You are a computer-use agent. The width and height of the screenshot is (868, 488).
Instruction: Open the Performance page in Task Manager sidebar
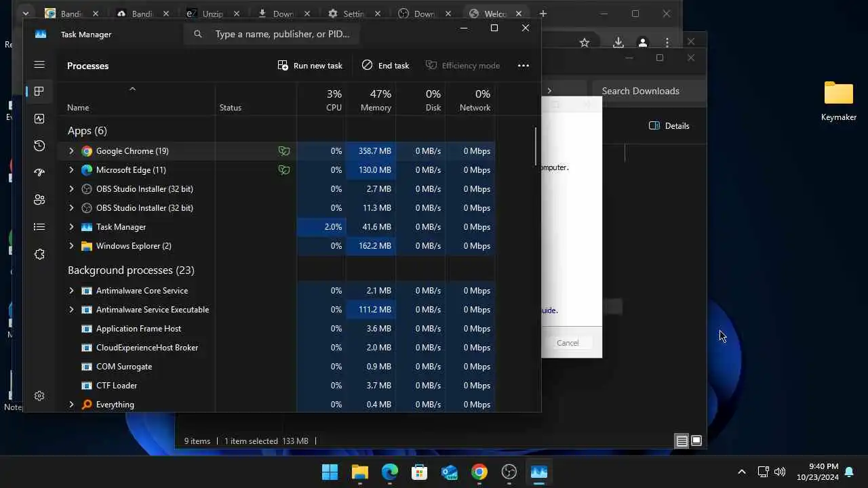click(x=39, y=119)
